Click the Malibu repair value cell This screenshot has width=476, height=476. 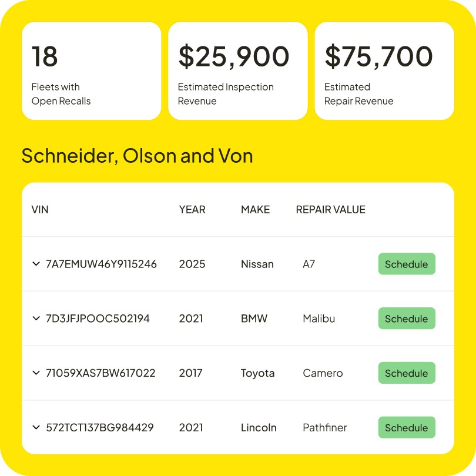319,319
